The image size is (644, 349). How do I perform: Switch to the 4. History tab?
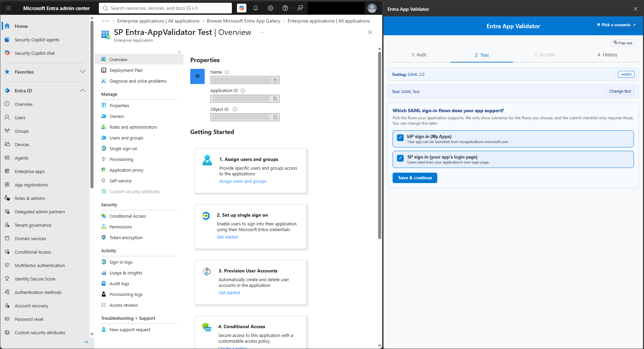point(607,55)
